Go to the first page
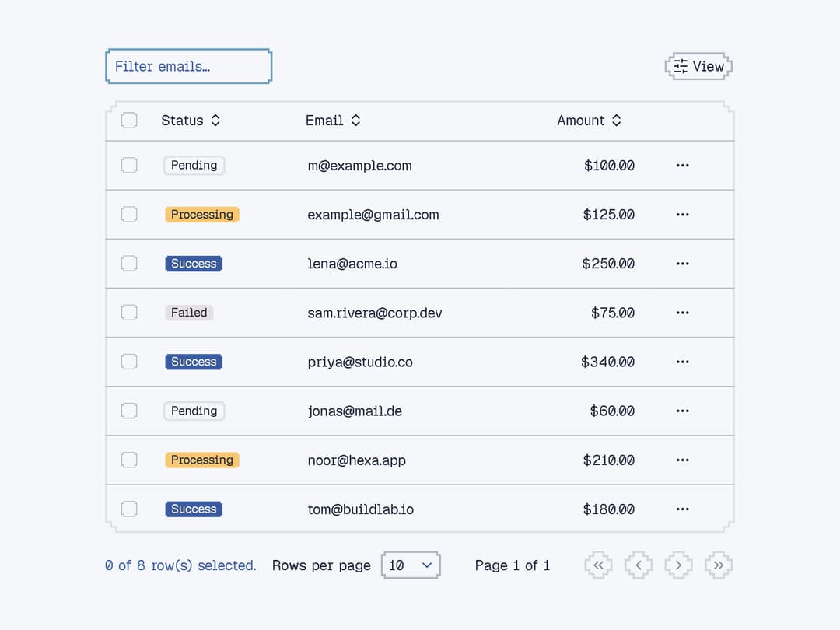The image size is (840, 630). tap(598, 565)
